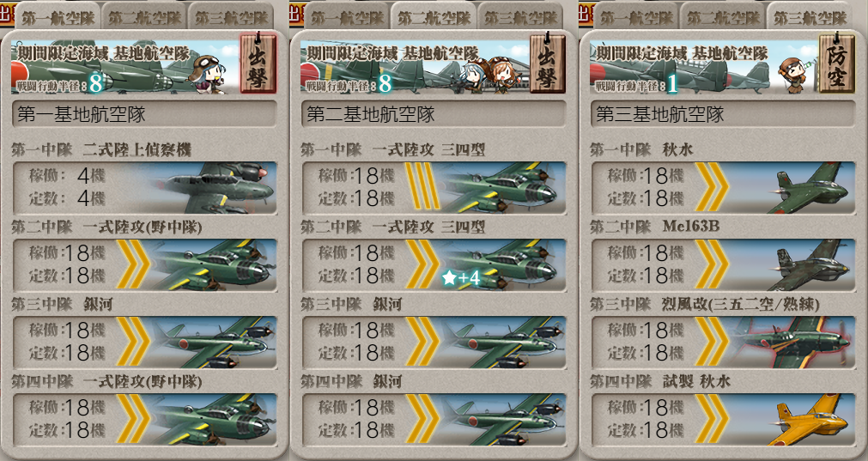Select 一式陸攻 三四型 slot with +4 star
868x461 pixels.
pyautogui.click(x=434, y=265)
